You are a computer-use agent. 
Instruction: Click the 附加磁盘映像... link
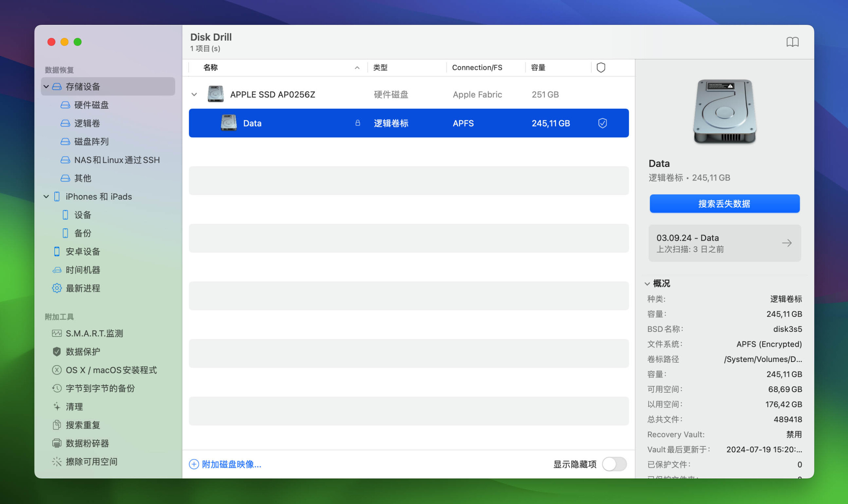pos(231,464)
